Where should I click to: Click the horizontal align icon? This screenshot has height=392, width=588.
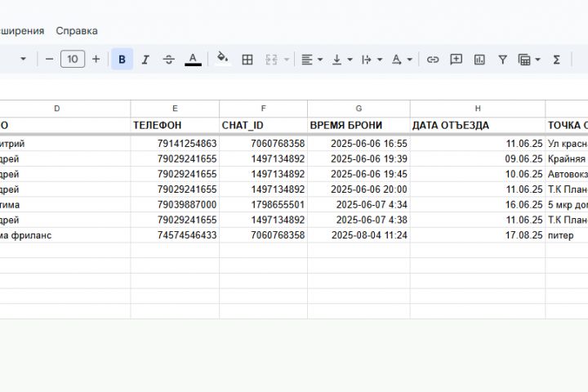point(307,60)
